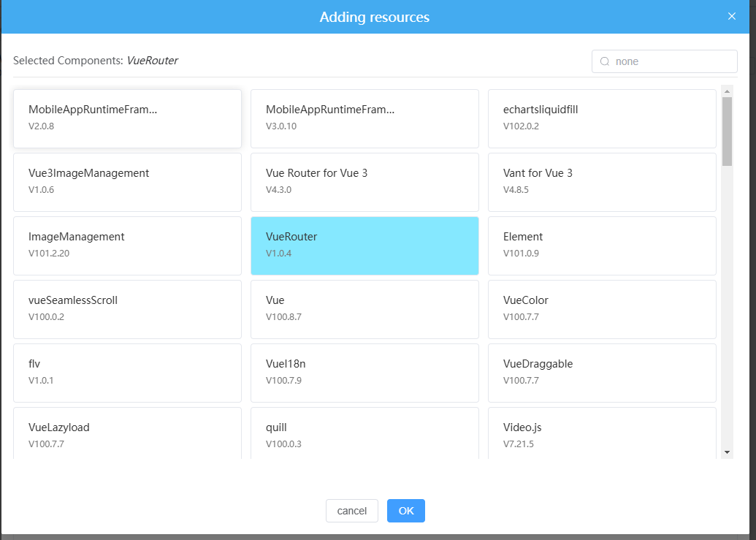Click the cancel button
The height and width of the screenshot is (540, 756).
pyautogui.click(x=352, y=511)
